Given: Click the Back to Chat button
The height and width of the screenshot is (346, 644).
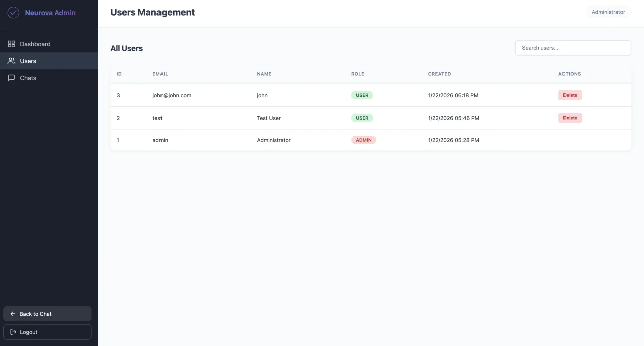Looking at the screenshot, I should (47, 314).
